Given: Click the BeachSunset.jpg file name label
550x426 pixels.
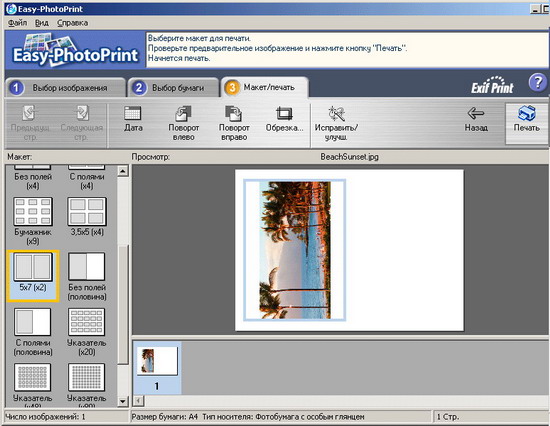Looking at the screenshot, I should pyautogui.click(x=349, y=157).
